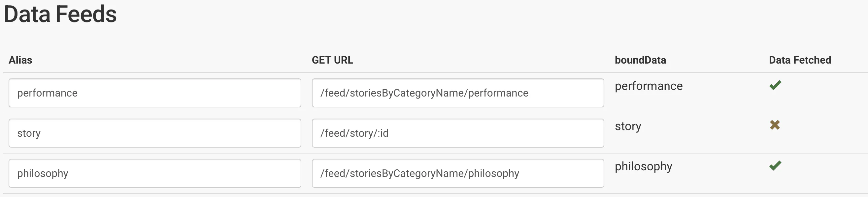Focus the philosophy alias input field
The height and width of the screenshot is (197, 868).
(155, 174)
